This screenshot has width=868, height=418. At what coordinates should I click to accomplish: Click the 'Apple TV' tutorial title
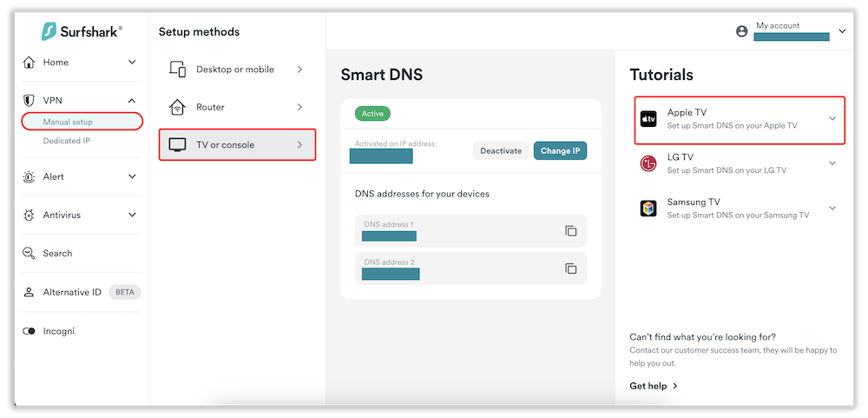(687, 113)
